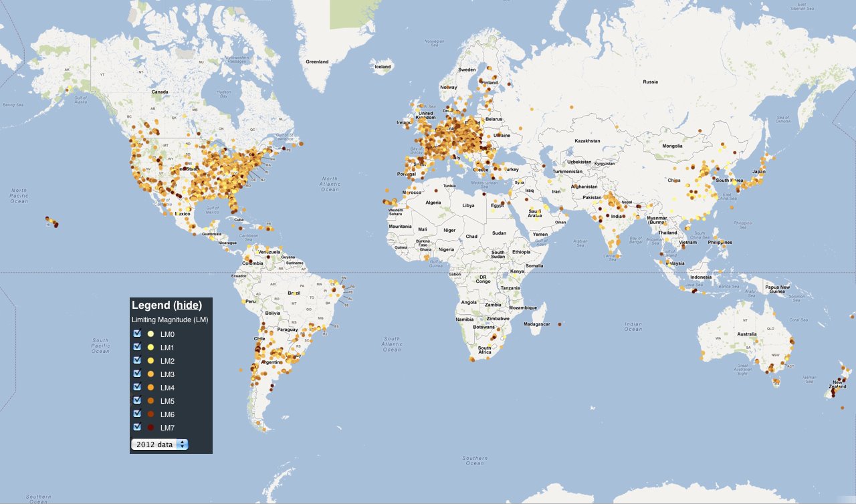Image resolution: width=856 pixels, height=504 pixels.
Task: Toggle the LM7 checkbox in the legend
Action: pyautogui.click(x=137, y=427)
